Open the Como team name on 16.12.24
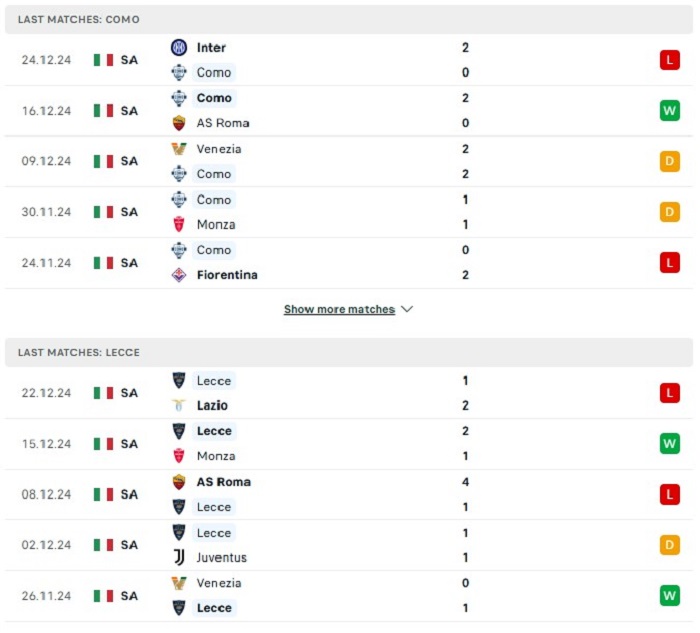 (x=214, y=98)
